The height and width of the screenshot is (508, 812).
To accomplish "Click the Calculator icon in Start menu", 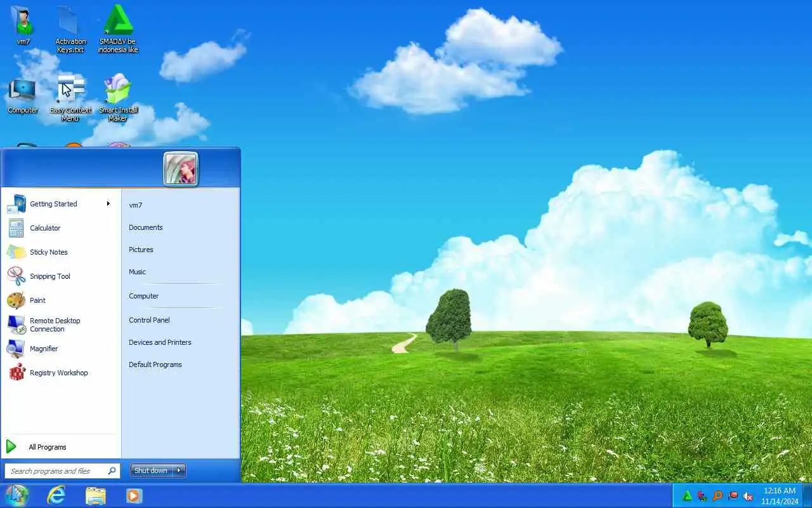I will point(16,228).
